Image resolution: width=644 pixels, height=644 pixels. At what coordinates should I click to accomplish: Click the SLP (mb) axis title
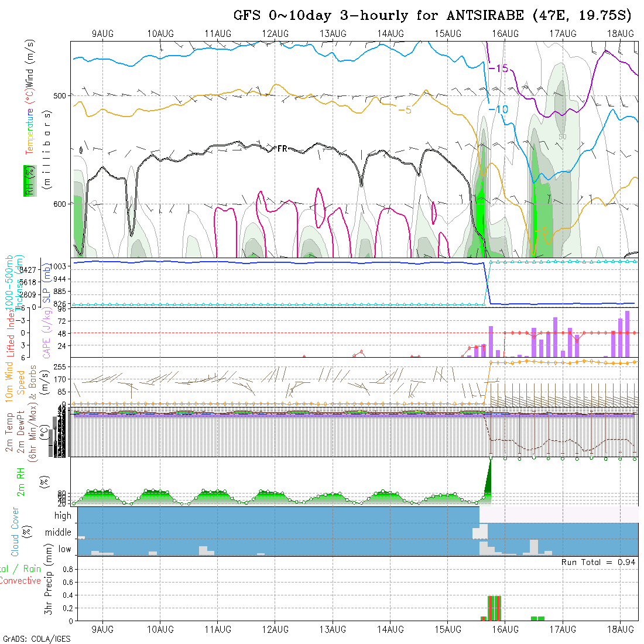point(46,283)
